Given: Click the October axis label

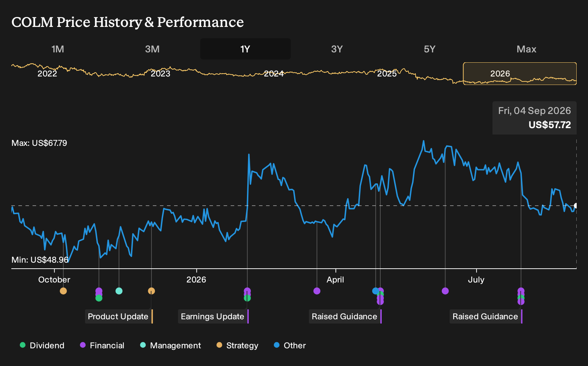Looking at the screenshot, I should (x=54, y=280).
